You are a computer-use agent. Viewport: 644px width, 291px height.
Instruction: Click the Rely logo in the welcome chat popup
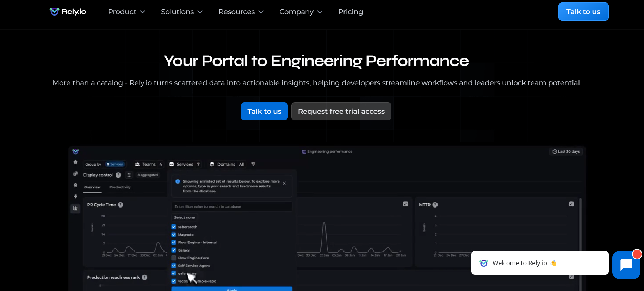tap(484, 263)
